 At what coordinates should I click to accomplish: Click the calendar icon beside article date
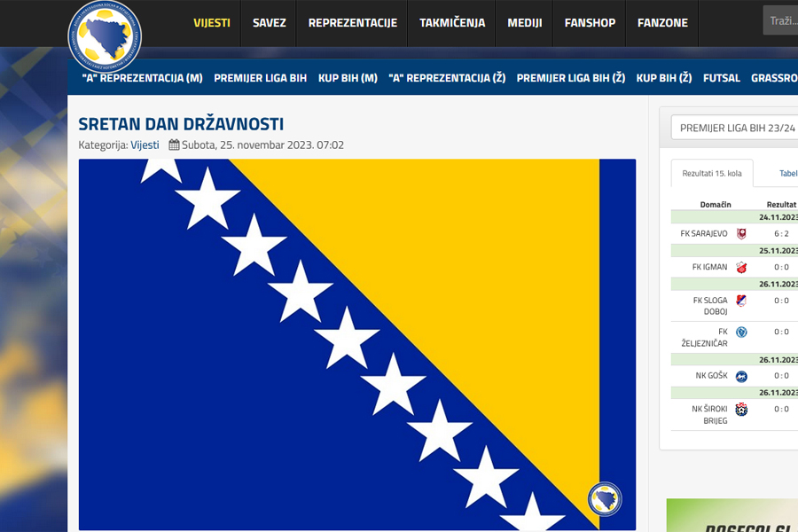(x=174, y=145)
